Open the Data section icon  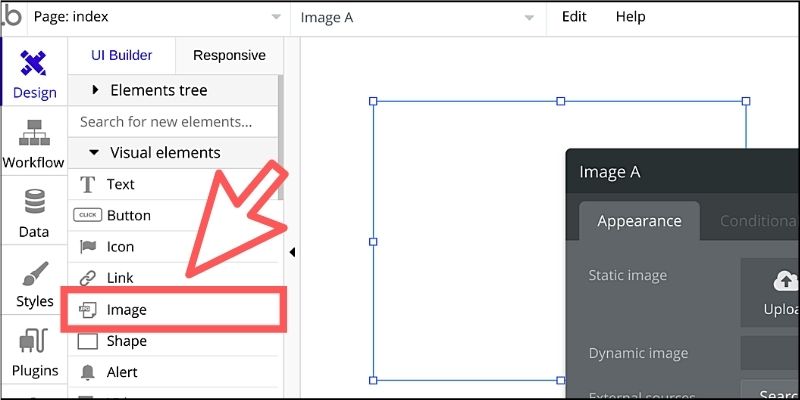click(34, 202)
